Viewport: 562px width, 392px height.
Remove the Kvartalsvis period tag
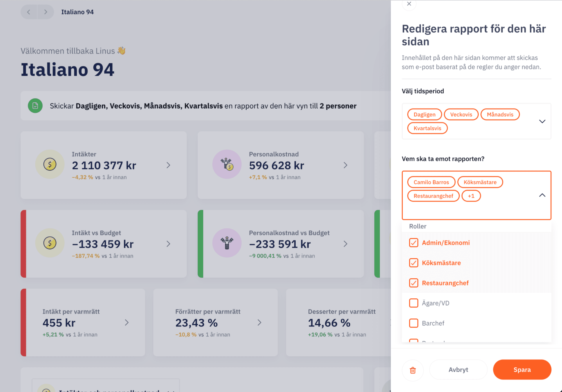(427, 128)
